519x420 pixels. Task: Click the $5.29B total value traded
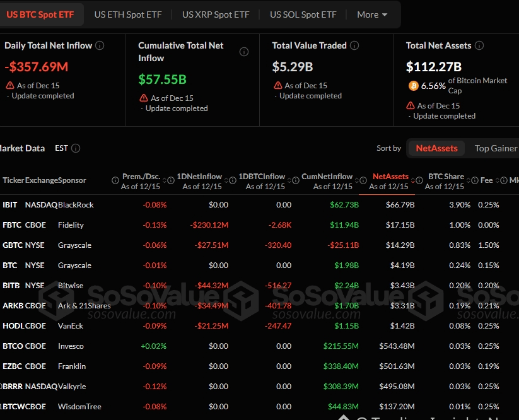pyautogui.click(x=292, y=67)
